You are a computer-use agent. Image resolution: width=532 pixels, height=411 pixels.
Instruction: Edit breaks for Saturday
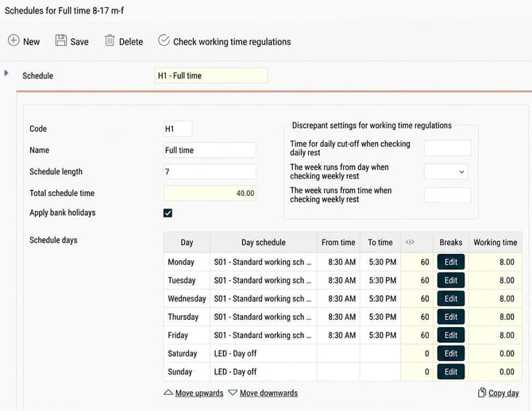coord(451,353)
